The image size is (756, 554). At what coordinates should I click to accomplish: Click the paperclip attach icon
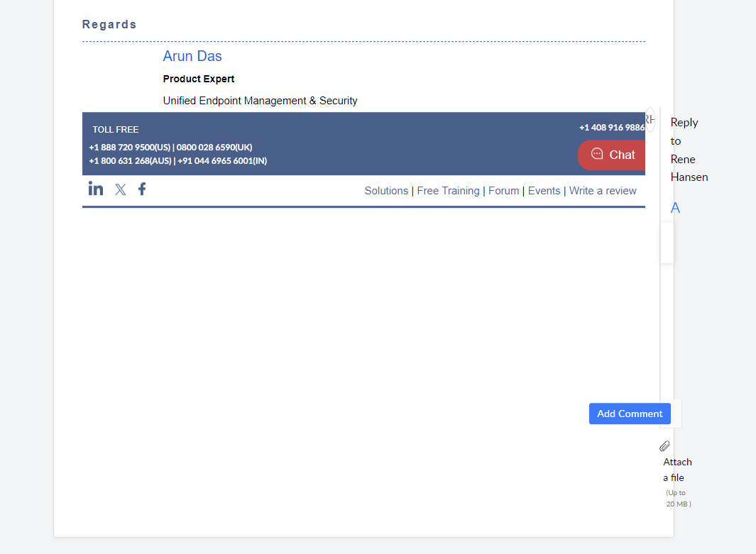pyautogui.click(x=664, y=446)
